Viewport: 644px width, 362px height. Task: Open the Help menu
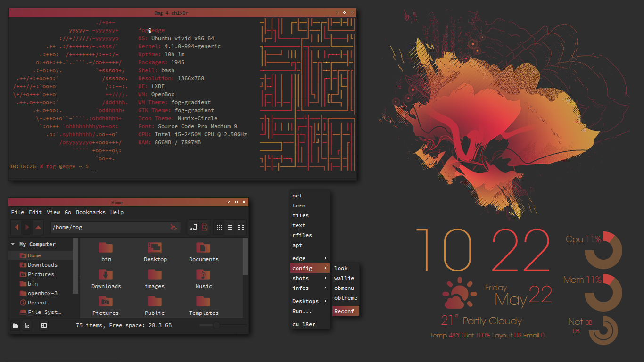tap(117, 212)
